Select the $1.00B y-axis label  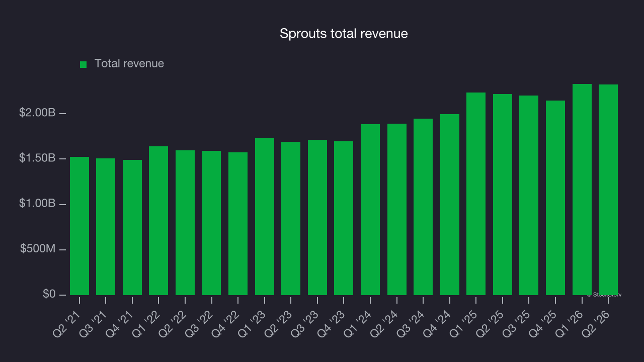[x=37, y=204]
